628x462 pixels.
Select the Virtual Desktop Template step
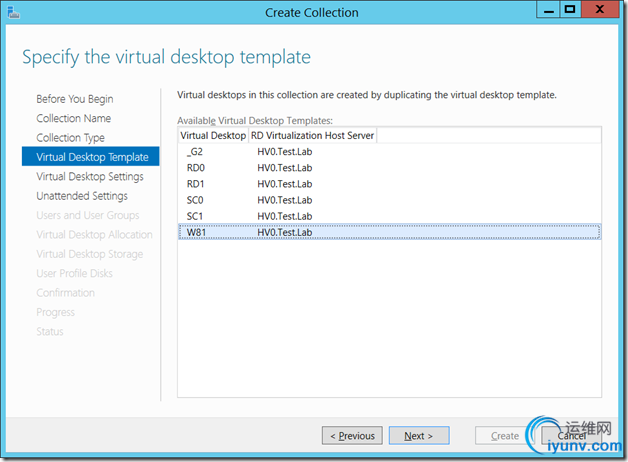91,157
